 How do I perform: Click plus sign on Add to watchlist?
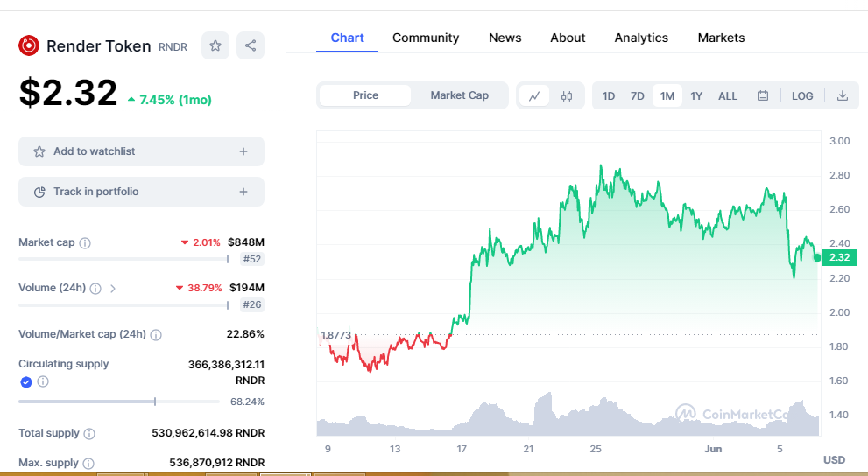243,151
